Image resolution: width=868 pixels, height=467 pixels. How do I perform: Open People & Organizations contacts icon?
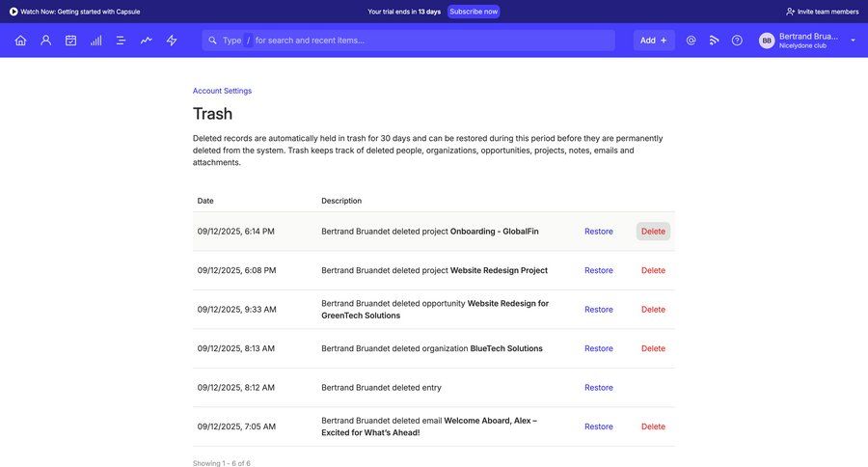[x=45, y=41]
